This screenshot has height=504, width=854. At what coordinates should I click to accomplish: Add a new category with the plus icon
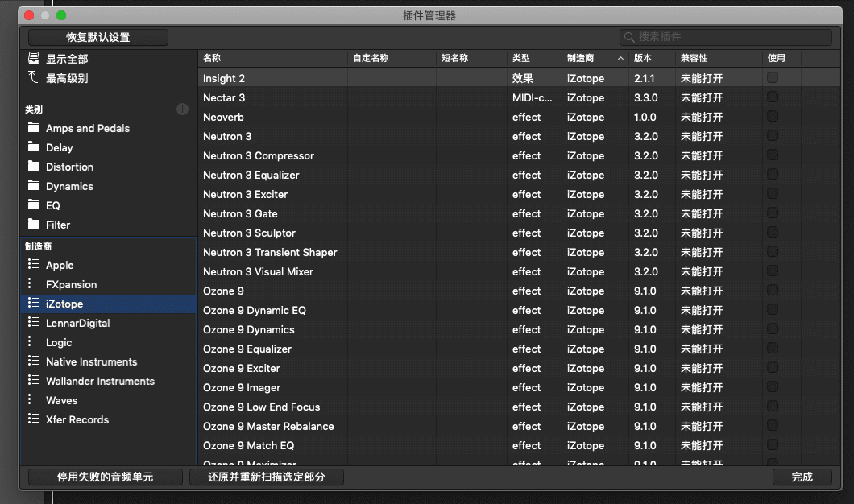pyautogui.click(x=182, y=109)
